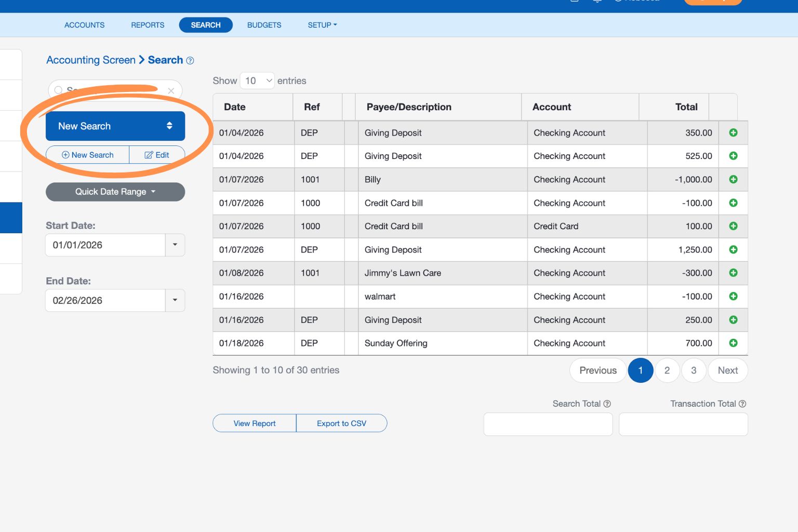Viewport: 798px width, 532px height.
Task: Select page 1 of results
Action: click(641, 370)
